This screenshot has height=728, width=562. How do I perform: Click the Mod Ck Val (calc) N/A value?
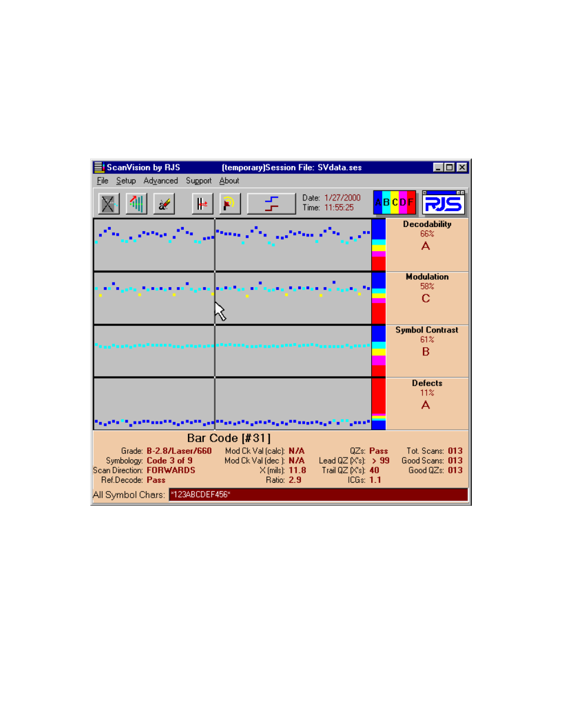tap(297, 451)
